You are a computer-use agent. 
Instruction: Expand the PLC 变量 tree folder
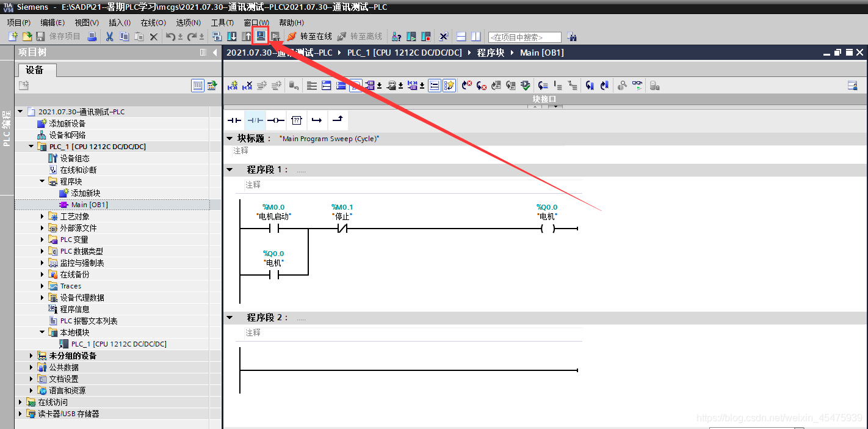coord(42,240)
